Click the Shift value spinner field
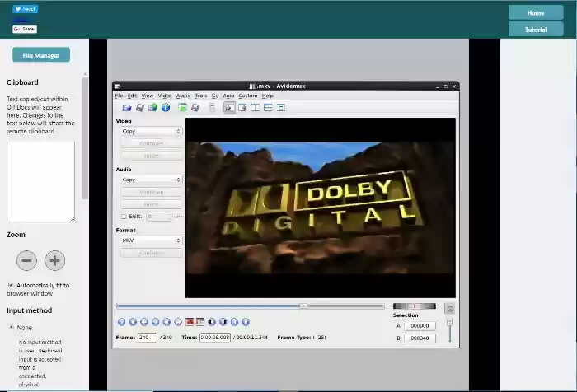577x392 pixels. point(159,217)
